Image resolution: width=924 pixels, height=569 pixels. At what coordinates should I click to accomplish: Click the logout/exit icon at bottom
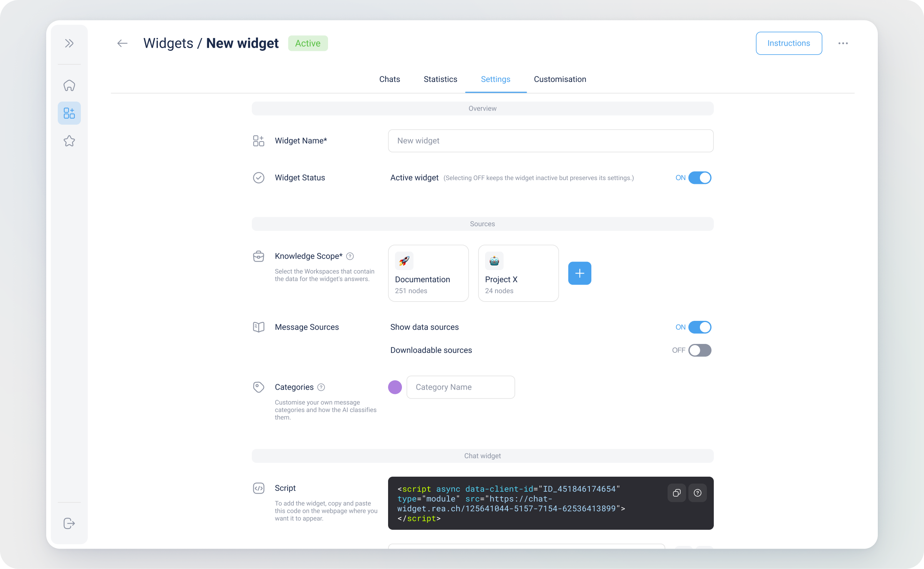coord(69,524)
